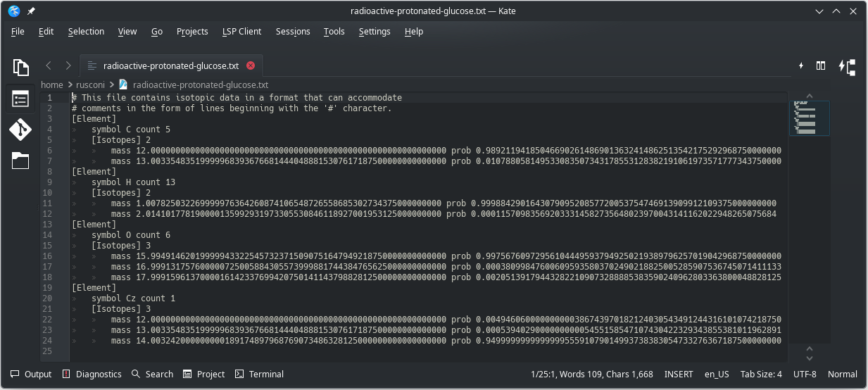
Task: Toggle the Output panel
Action: (x=31, y=375)
